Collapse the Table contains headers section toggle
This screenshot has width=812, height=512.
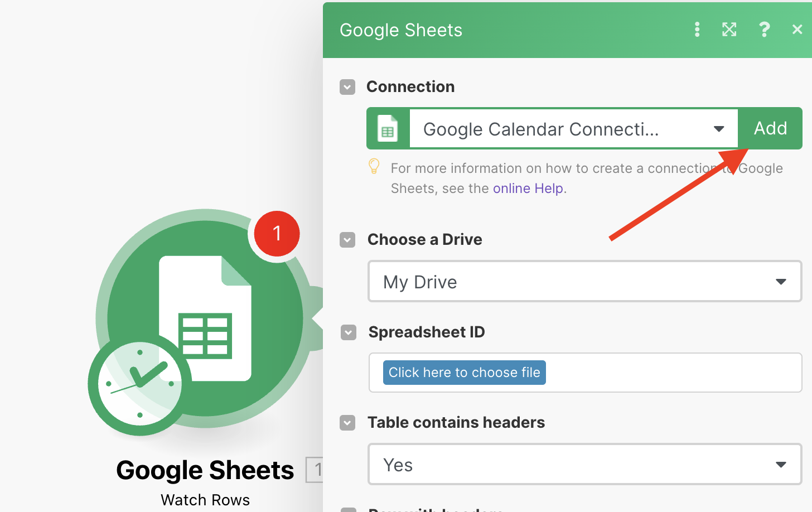pos(347,423)
